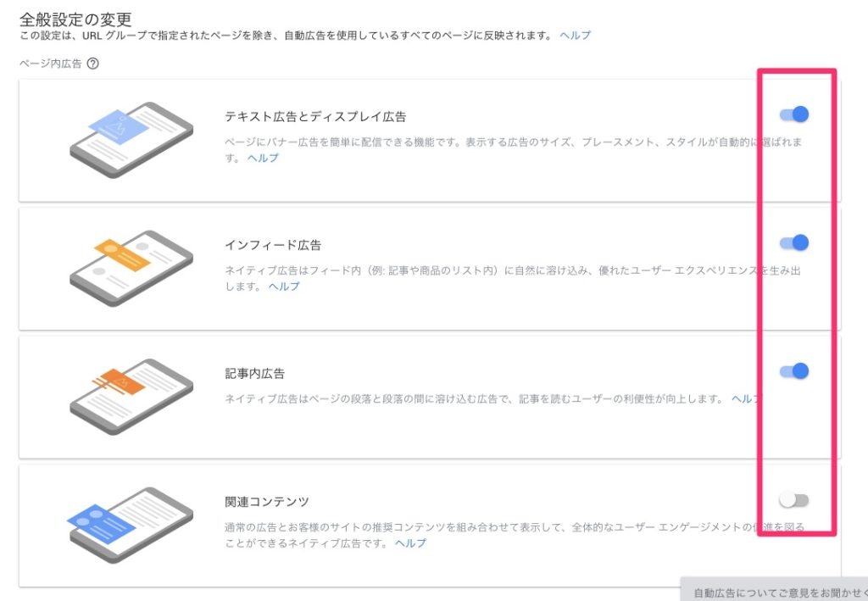This screenshot has width=868, height=601.
Task: Open ヘルプ link in 関連コンテンツ description
Action: (x=410, y=543)
